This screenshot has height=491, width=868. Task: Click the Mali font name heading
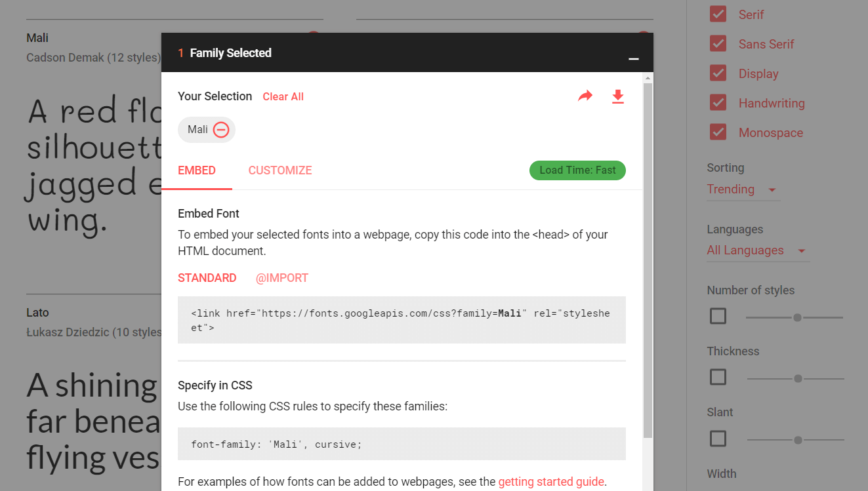point(37,38)
